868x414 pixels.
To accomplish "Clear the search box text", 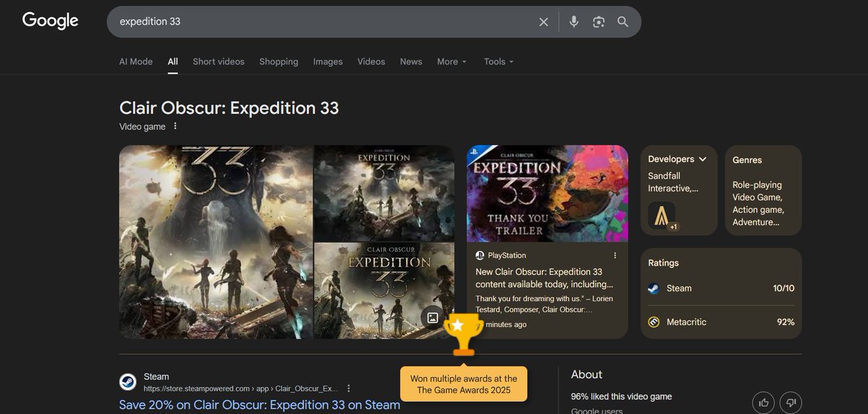I will pos(544,22).
